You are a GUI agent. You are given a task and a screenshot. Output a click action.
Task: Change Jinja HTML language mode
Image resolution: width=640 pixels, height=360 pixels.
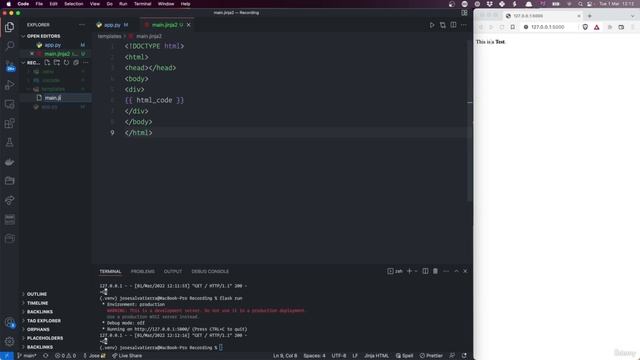click(x=376, y=356)
